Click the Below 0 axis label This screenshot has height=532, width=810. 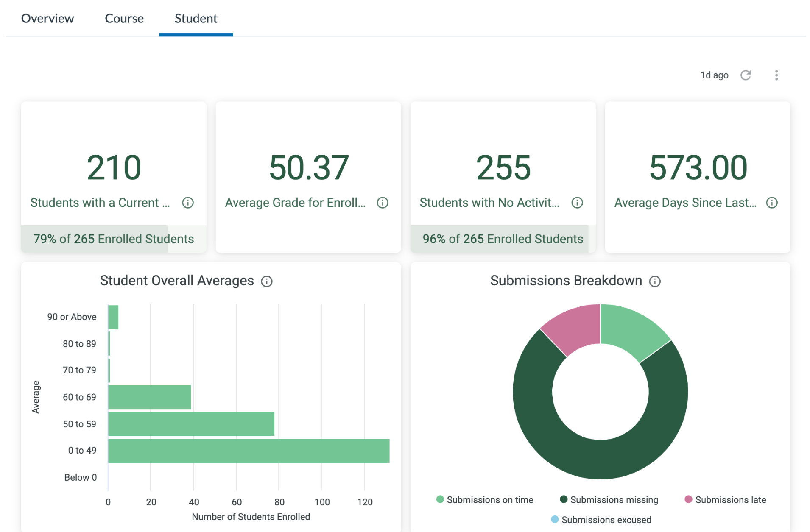tap(81, 477)
